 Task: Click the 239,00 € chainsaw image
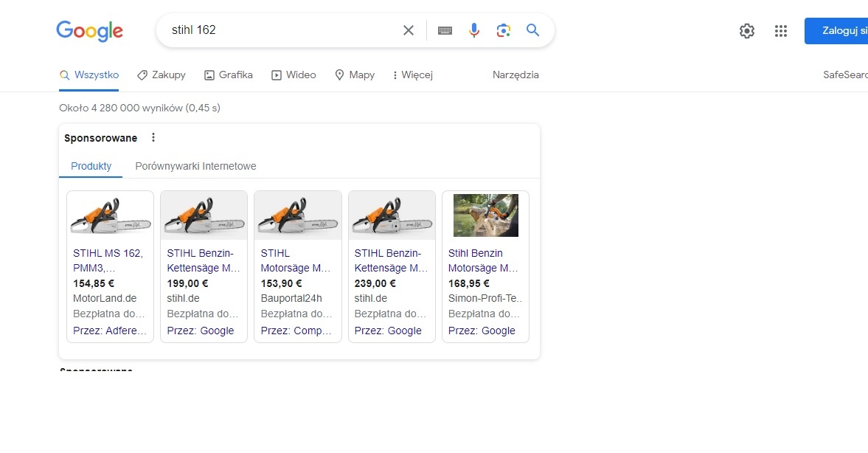(x=392, y=215)
